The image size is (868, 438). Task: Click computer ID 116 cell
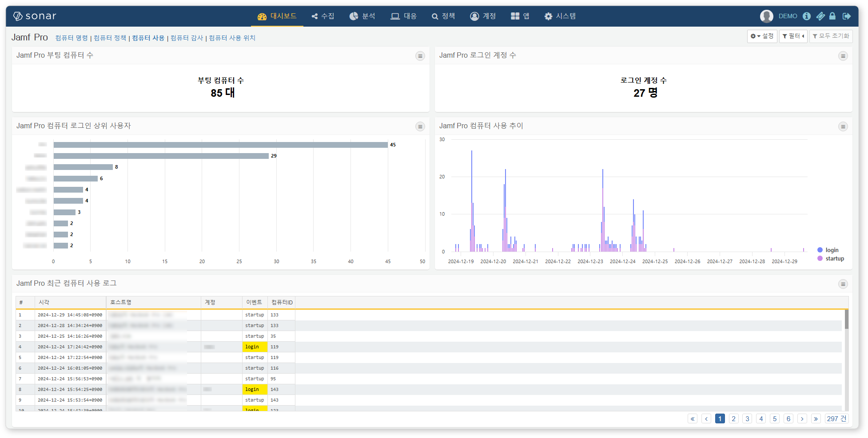(x=281, y=368)
